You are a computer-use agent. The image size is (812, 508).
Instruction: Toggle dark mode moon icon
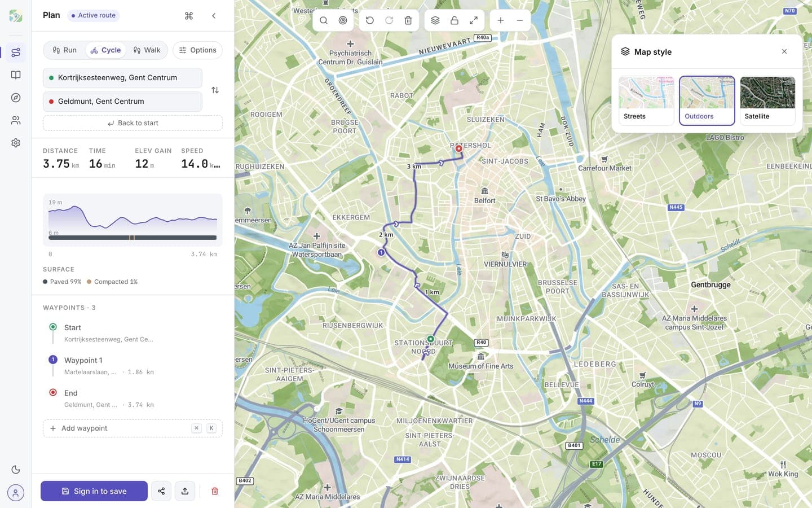(x=16, y=470)
